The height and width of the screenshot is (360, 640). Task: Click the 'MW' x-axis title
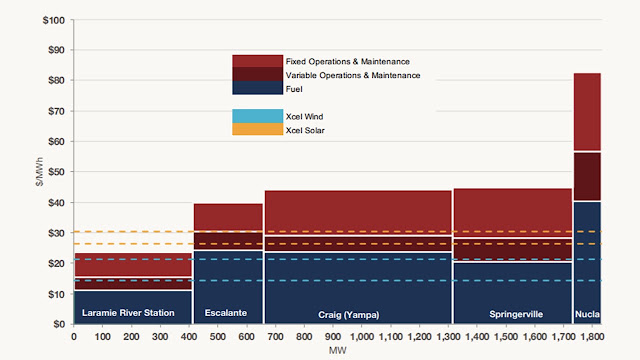tap(338, 350)
